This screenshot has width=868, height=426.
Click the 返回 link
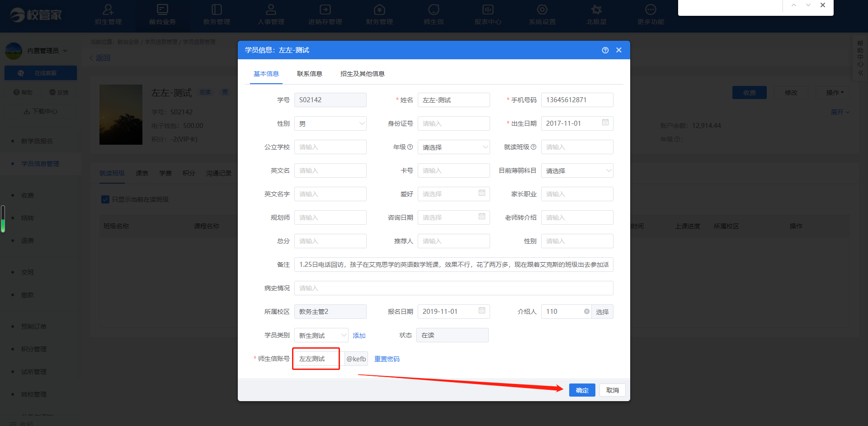[x=100, y=58]
